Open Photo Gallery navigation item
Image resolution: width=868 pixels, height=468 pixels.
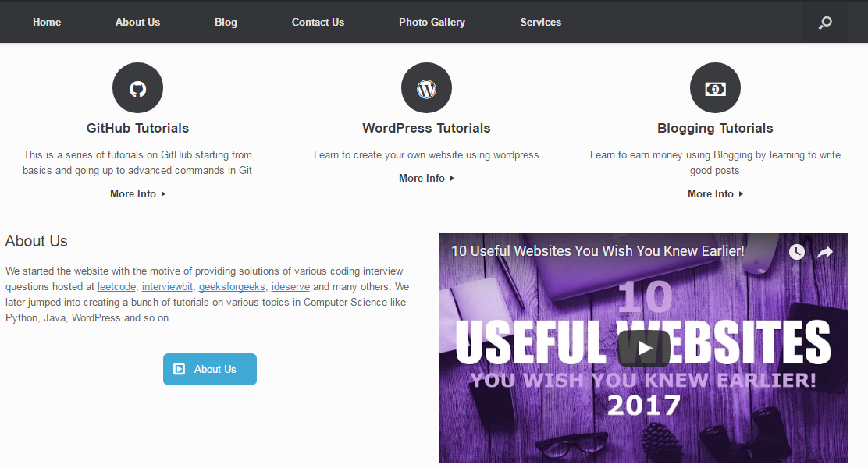[432, 22]
